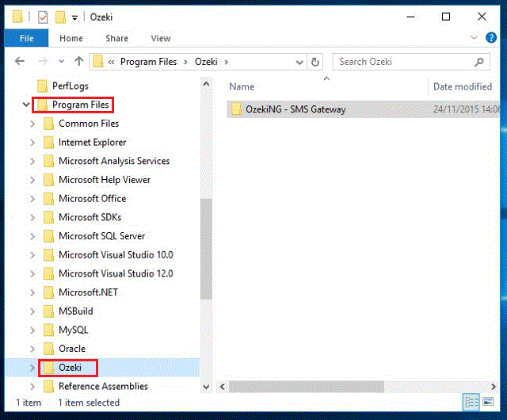Screen dimensions: 507x420
Task: Switch to the Home ribbon tab
Action: tap(71, 38)
